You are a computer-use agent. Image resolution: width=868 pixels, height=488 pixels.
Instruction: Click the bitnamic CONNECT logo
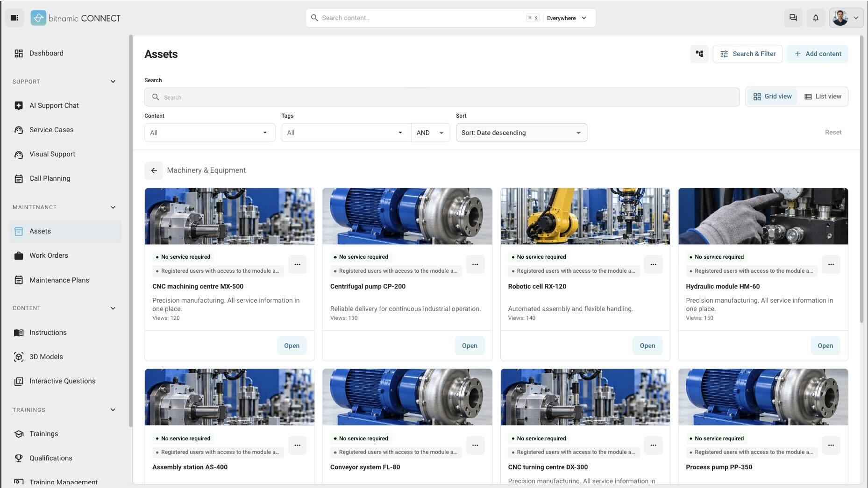[76, 18]
